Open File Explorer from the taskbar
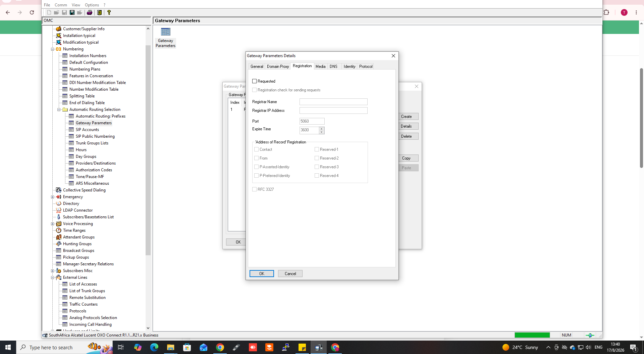 171,347
